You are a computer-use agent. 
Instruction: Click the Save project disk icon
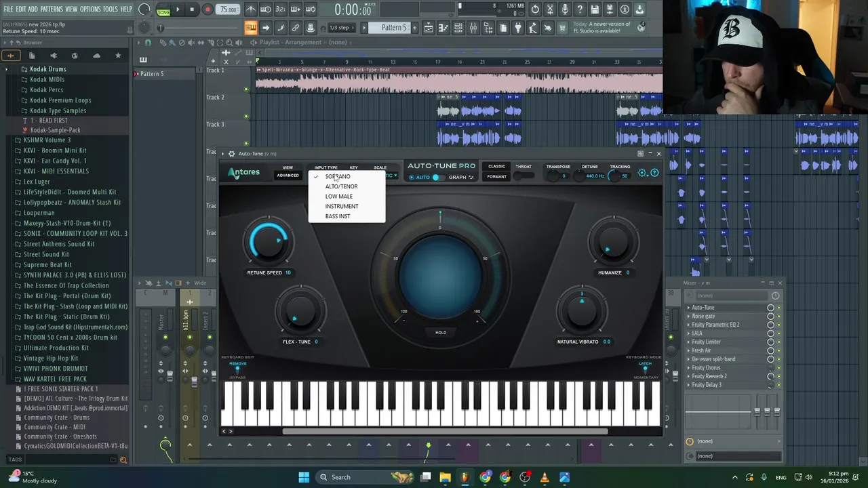tap(595, 9)
